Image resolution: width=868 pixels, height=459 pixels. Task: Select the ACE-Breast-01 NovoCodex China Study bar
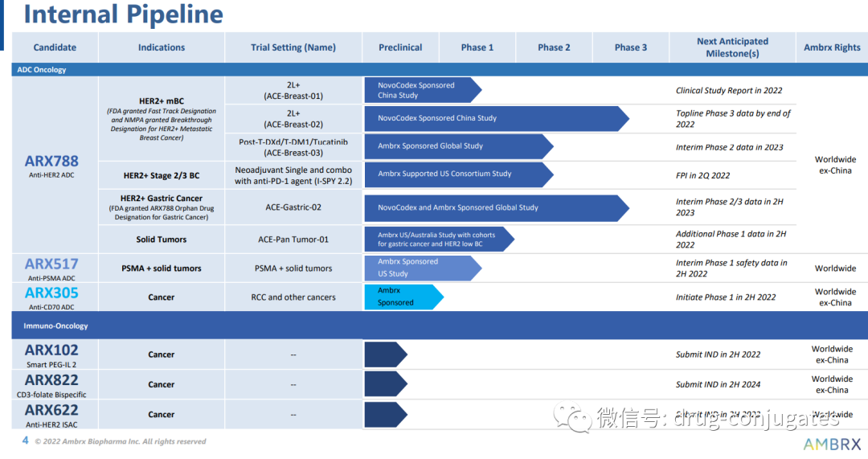click(423, 90)
